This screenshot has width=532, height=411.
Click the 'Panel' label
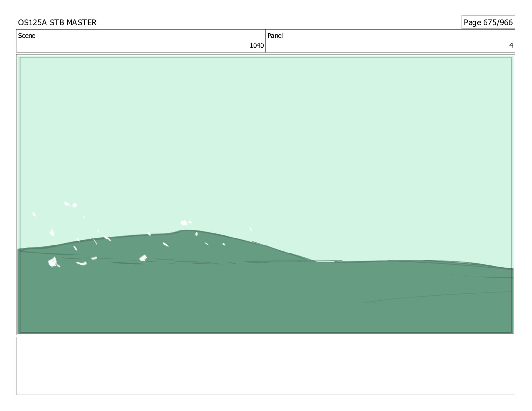[x=275, y=36]
